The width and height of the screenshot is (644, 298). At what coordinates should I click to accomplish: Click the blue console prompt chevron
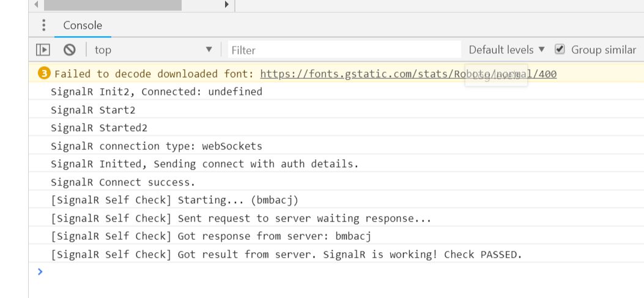pos(40,271)
